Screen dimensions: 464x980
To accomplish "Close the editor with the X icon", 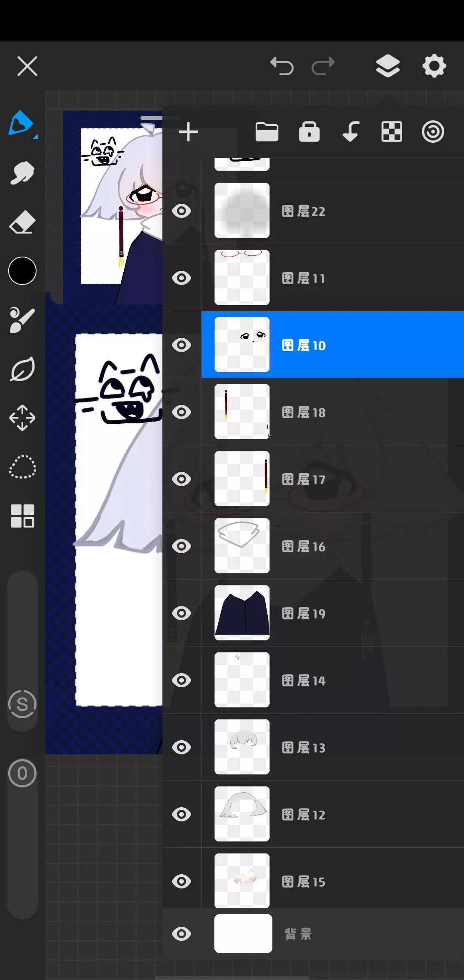I will coord(27,66).
